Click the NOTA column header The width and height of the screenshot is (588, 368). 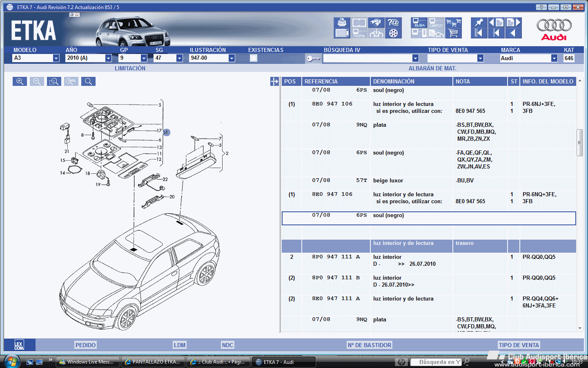pyautogui.click(x=480, y=81)
